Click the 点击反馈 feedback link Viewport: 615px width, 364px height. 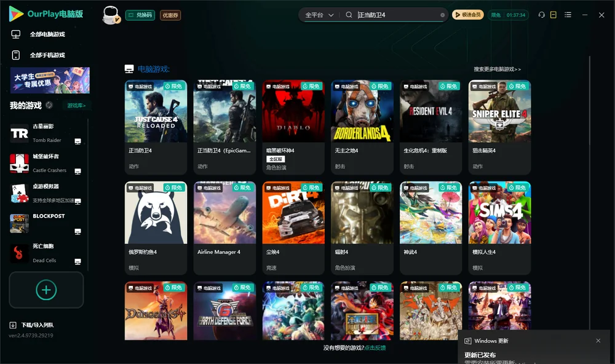pyautogui.click(x=375, y=347)
